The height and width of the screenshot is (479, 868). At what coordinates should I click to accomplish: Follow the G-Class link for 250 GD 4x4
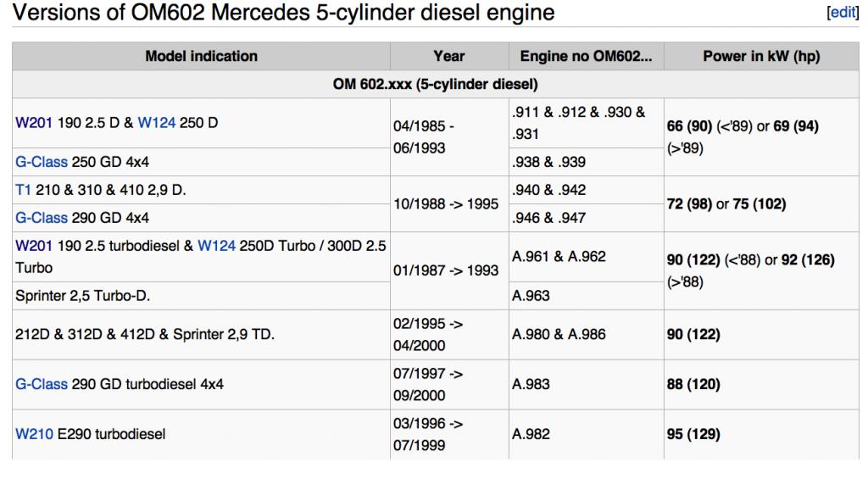42,161
